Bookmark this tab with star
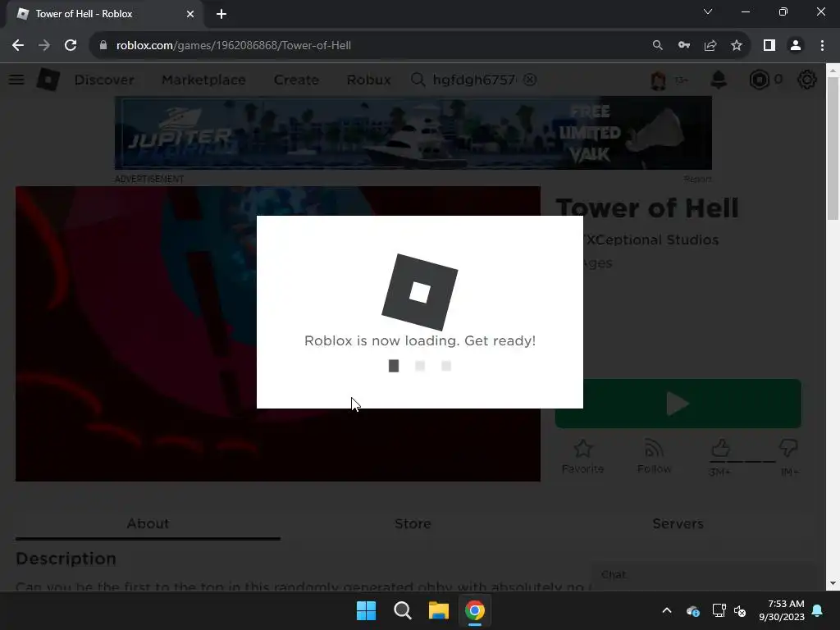The width and height of the screenshot is (840, 630). click(x=737, y=46)
